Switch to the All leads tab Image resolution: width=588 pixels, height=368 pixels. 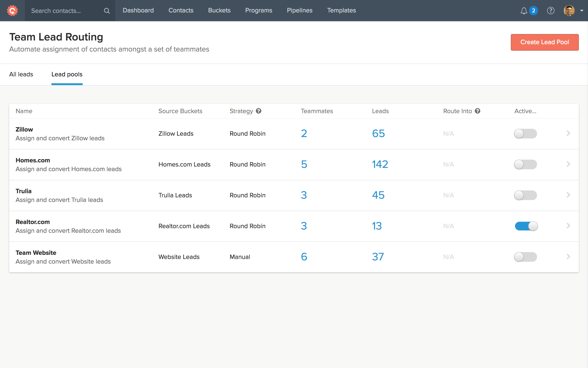[21, 74]
